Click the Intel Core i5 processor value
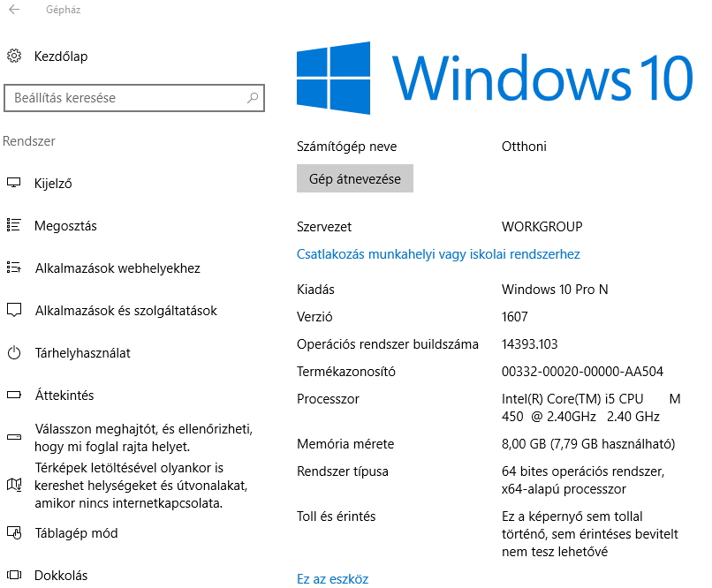The height and width of the screenshot is (588, 712). (591, 407)
